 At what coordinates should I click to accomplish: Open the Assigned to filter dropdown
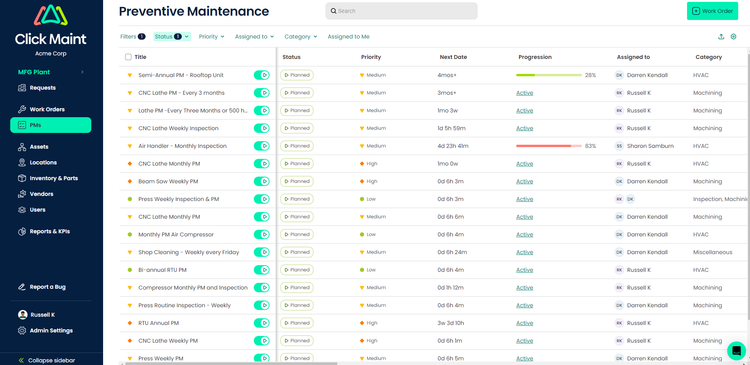point(254,37)
